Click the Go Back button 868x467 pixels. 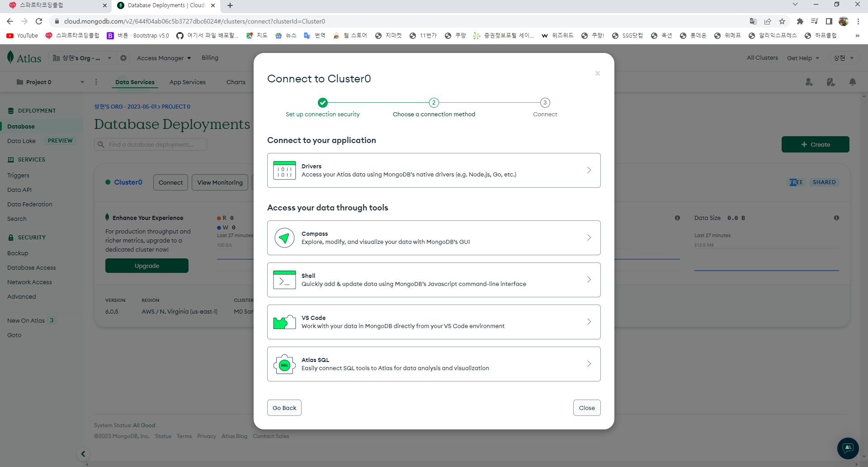point(284,408)
